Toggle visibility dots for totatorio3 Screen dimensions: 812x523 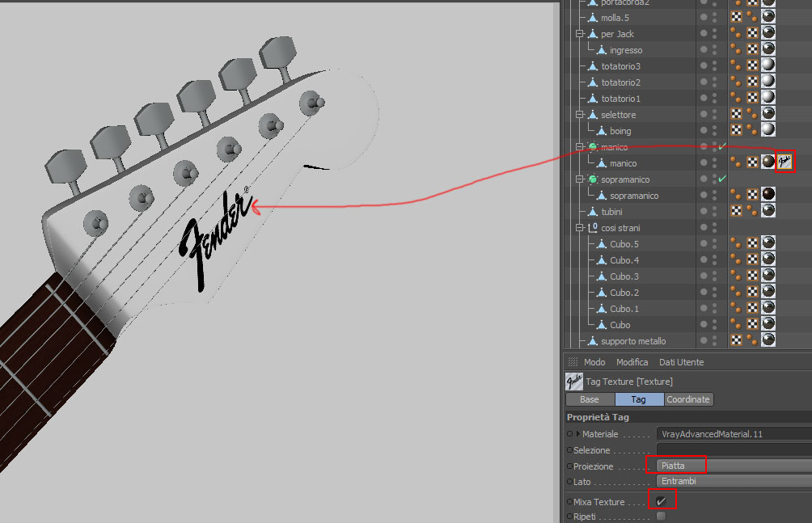coord(715,65)
